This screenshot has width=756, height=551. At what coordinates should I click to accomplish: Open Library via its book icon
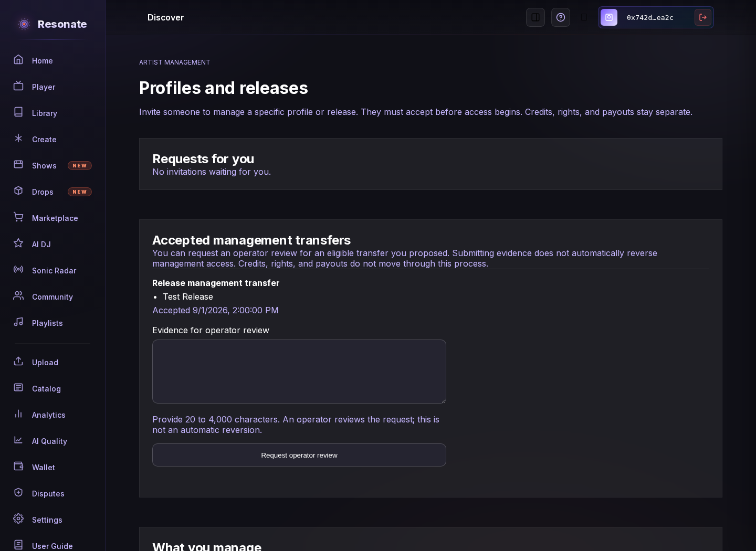[18, 112]
